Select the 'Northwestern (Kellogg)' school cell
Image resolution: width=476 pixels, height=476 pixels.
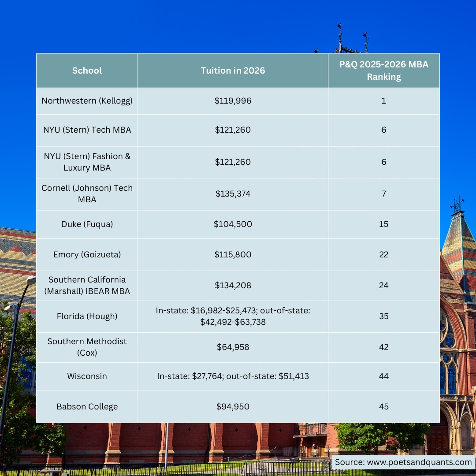87,101
